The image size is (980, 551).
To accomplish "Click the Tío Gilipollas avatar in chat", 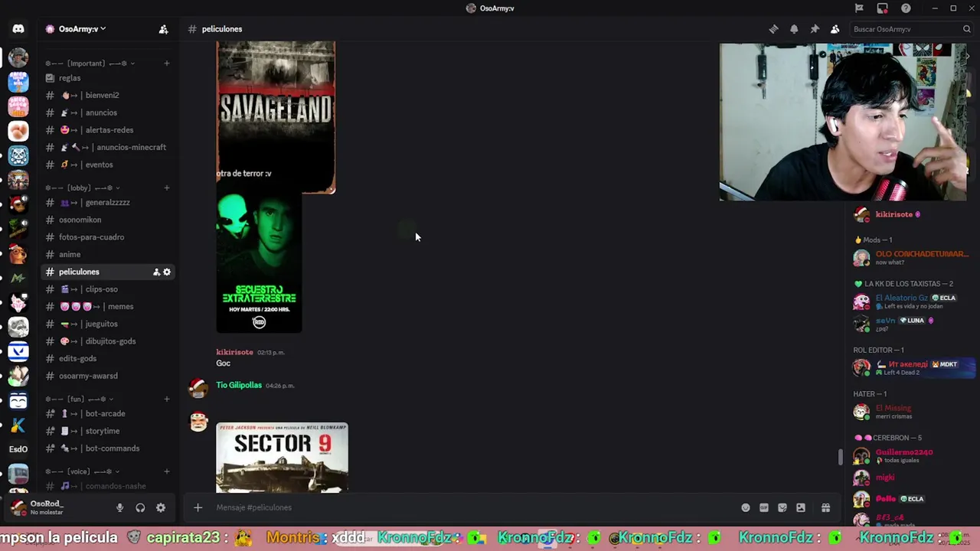I will [x=199, y=389].
